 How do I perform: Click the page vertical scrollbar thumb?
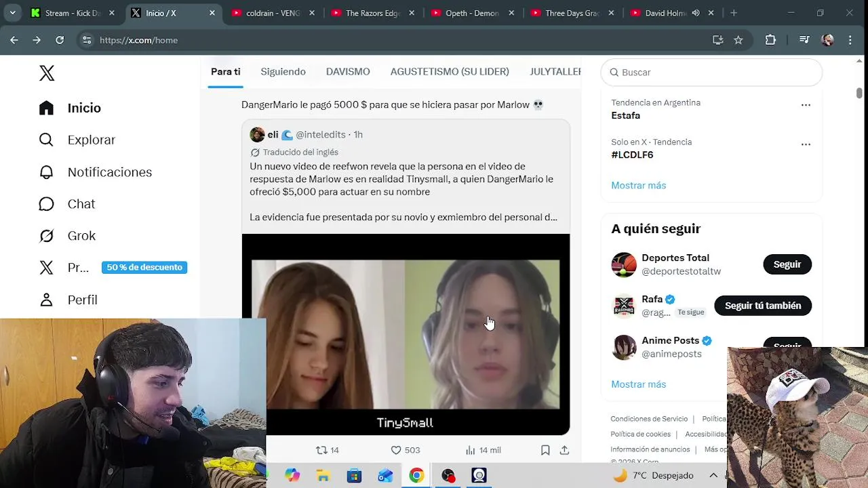(859, 93)
